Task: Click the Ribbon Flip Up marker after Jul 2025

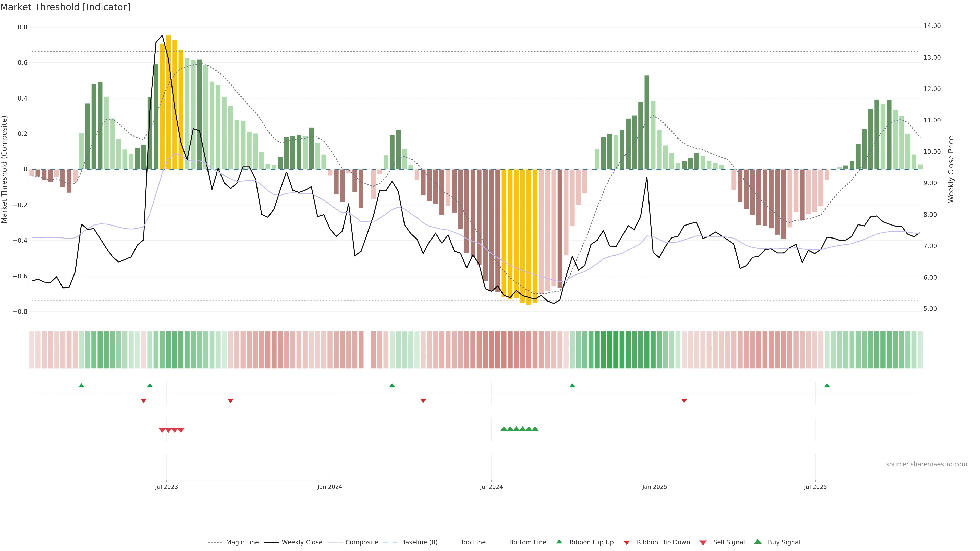Action: [827, 386]
